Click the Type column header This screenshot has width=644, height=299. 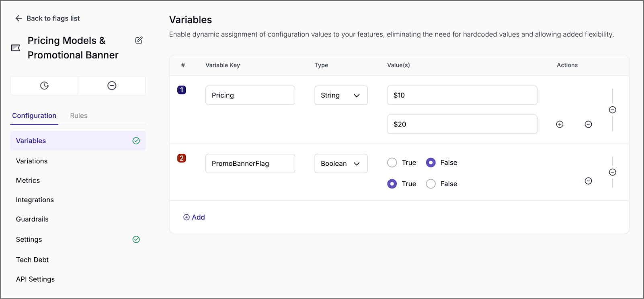(321, 65)
